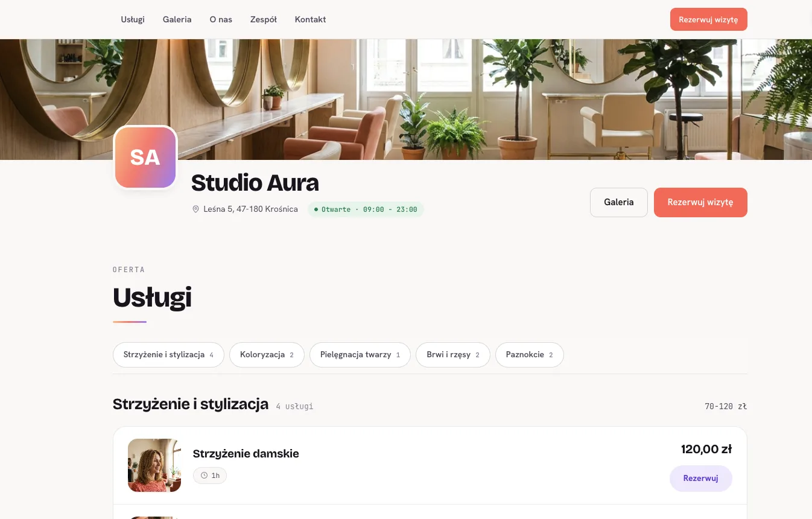
Task: Click the Otwarte 09:00 - 23:00 status badge
Action: pyautogui.click(x=366, y=209)
